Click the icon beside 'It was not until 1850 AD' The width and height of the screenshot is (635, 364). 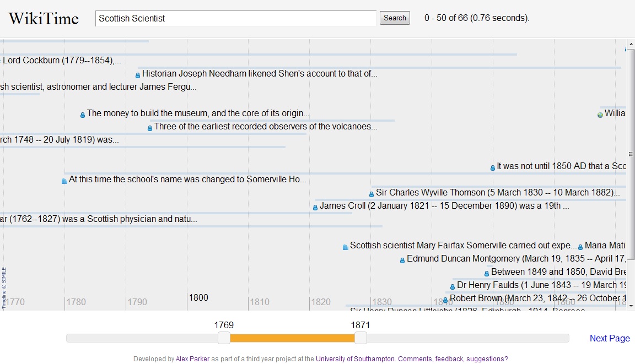tap(493, 168)
